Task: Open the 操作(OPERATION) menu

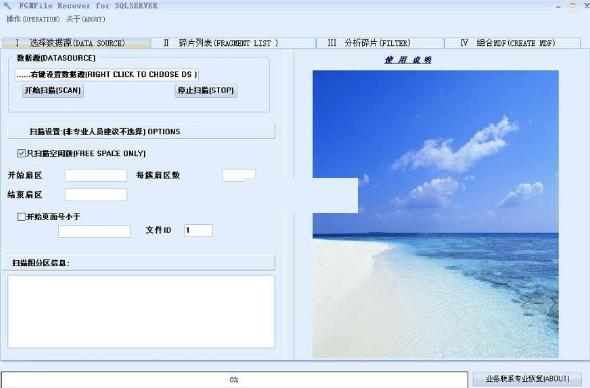Action: tap(33, 19)
